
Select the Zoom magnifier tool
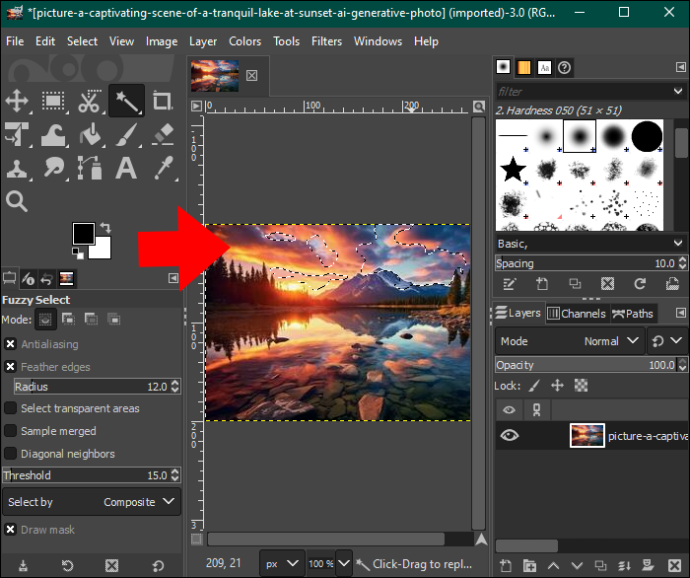[x=17, y=202]
